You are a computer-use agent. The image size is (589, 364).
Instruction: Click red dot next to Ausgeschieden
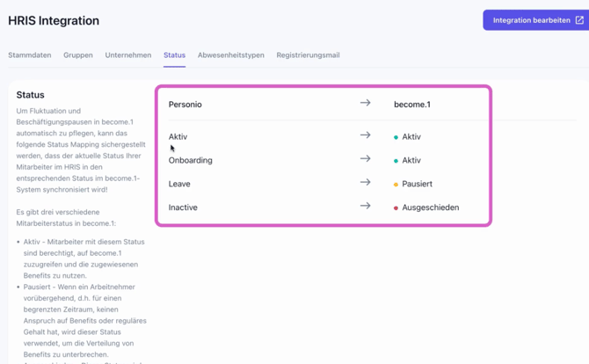pyautogui.click(x=396, y=208)
